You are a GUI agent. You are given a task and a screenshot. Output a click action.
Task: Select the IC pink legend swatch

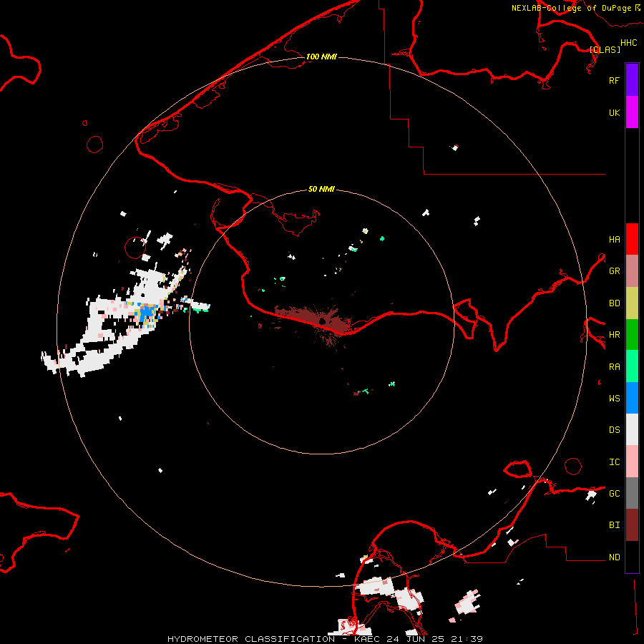point(632,462)
